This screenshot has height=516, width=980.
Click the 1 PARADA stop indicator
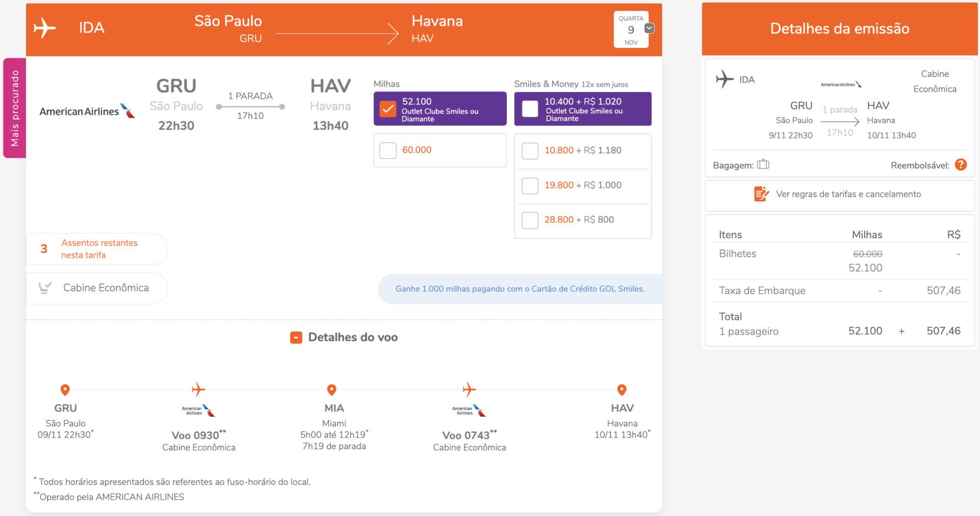pos(250,96)
